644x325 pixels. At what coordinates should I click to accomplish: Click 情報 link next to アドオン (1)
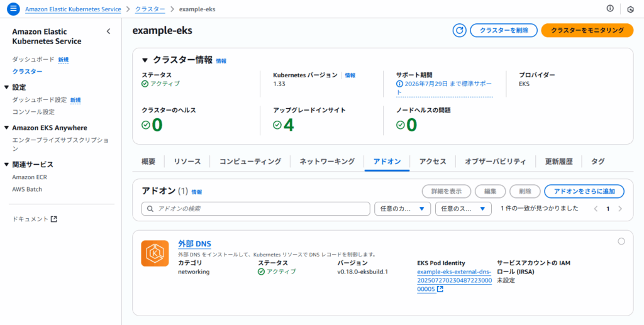pos(197,192)
